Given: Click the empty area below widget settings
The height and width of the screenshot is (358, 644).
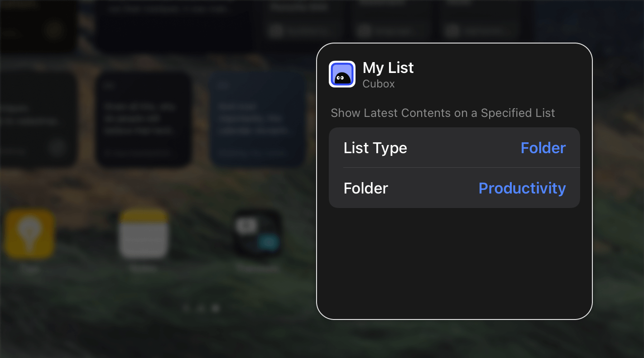Looking at the screenshot, I should click(x=454, y=263).
